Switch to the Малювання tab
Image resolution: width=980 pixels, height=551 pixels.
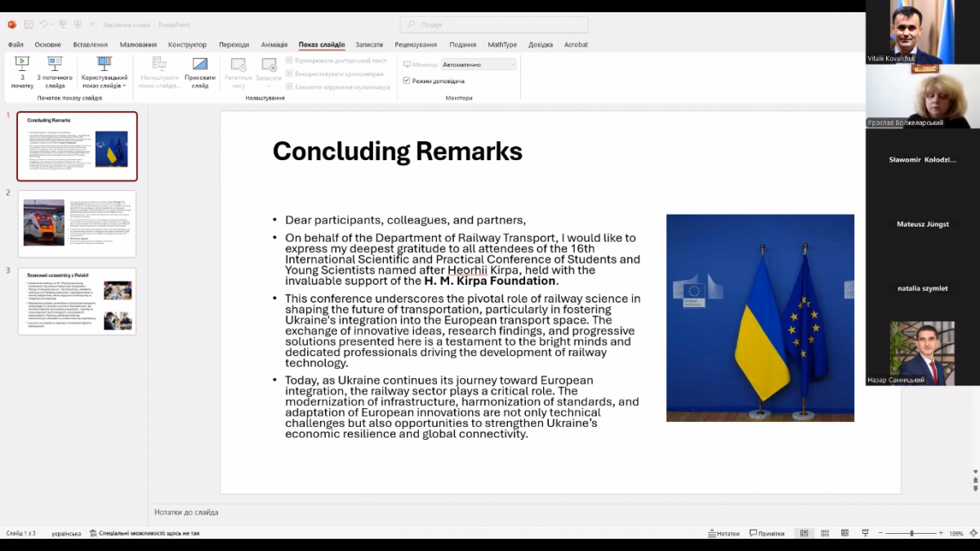coord(139,45)
